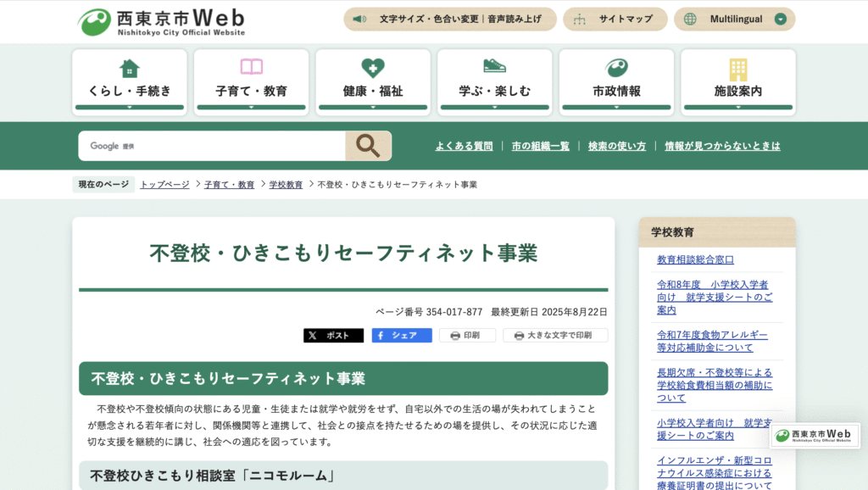Click the book icon for 子育て・教育
Viewport: 868px width, 490px height.
249,66
